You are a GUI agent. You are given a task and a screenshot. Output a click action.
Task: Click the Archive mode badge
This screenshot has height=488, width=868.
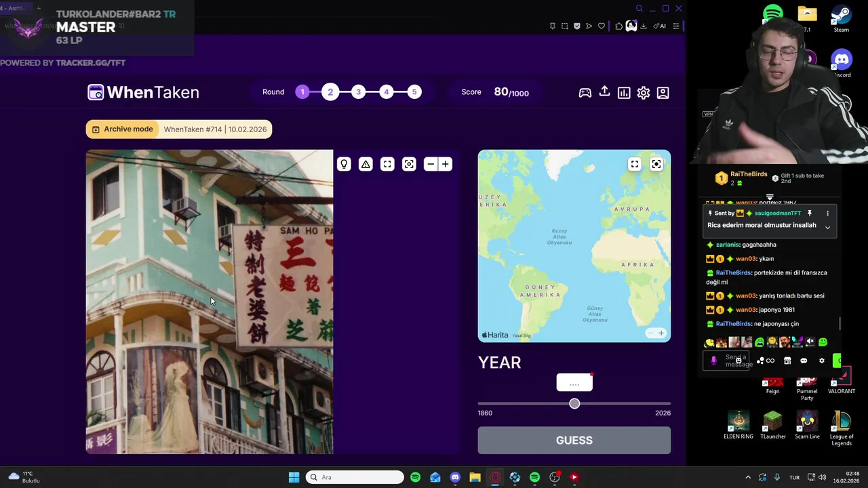pos(122,129)
